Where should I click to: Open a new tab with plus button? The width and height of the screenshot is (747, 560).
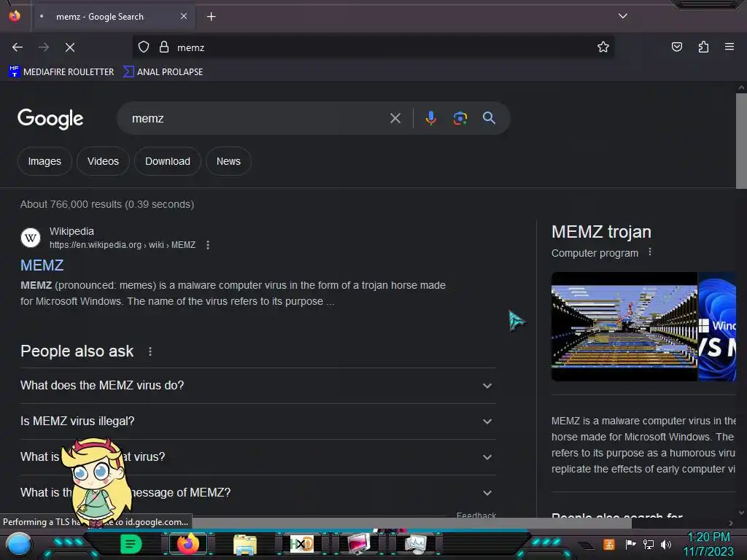[x=211, y=17]
